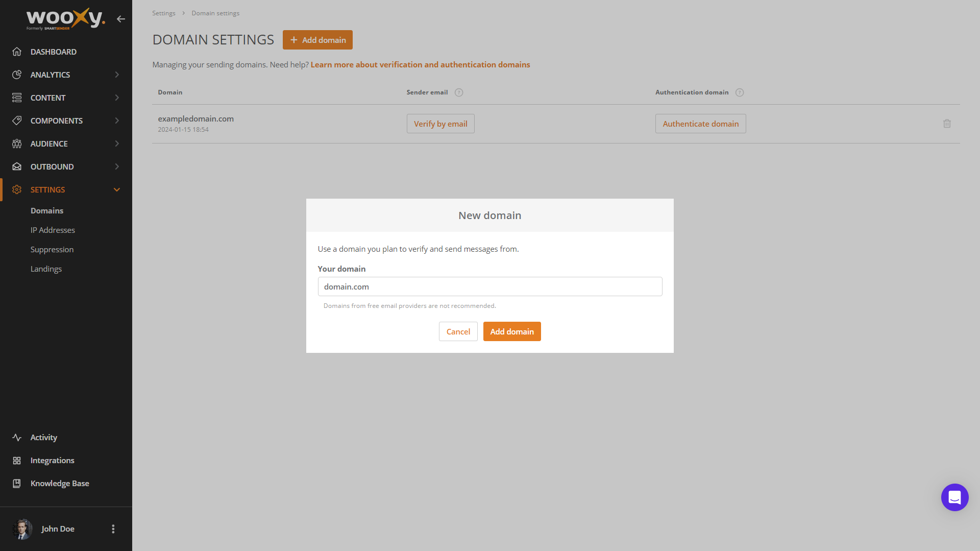Open the chat support bubble

tap(954, 497)
